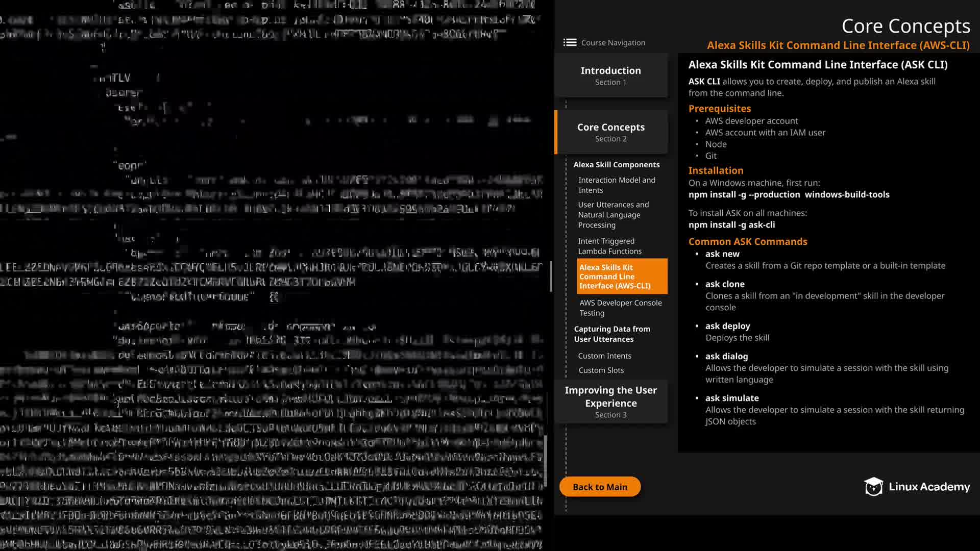Click the Course Navigation hamburger icon
This screenshot has width=980, height=551.
(570, 42)
